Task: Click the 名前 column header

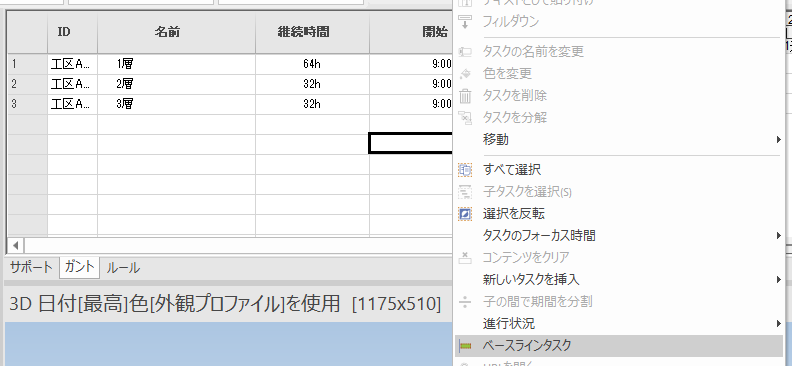Action: click(x=176, y=32)
